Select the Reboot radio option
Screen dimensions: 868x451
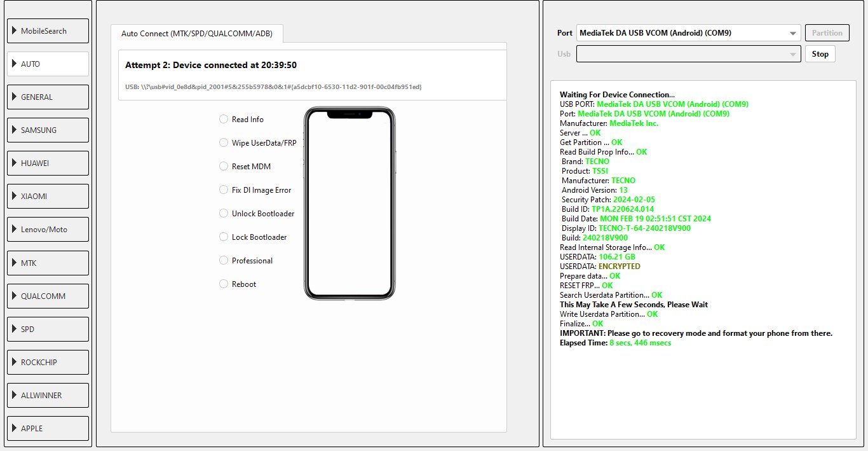click(238, 284)
